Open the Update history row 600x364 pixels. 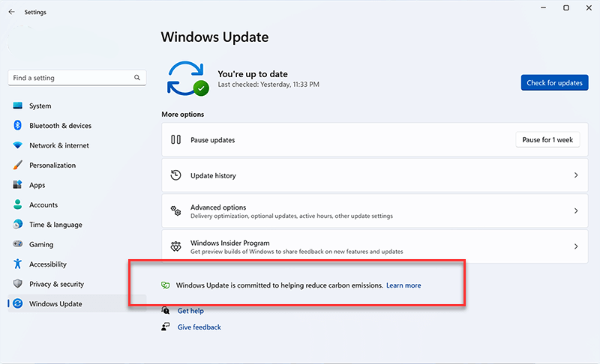(x=374, y=175)
